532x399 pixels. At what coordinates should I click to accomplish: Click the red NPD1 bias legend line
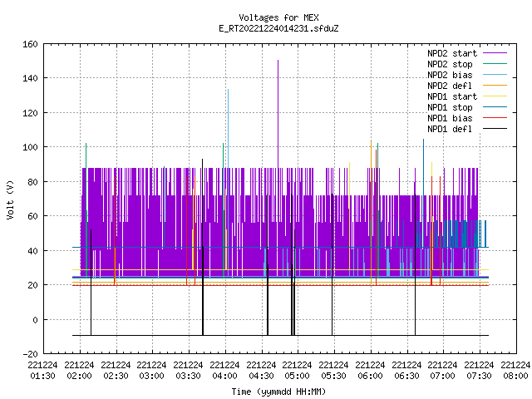[x=495, y=118]
